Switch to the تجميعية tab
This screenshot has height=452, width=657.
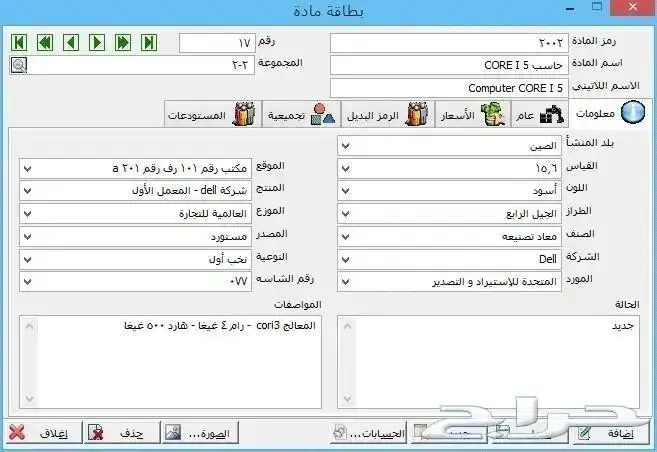[302, 114]
